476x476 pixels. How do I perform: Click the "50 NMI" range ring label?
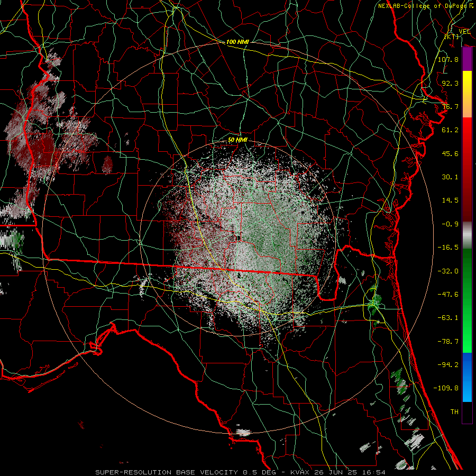click(x=237, y=140)
